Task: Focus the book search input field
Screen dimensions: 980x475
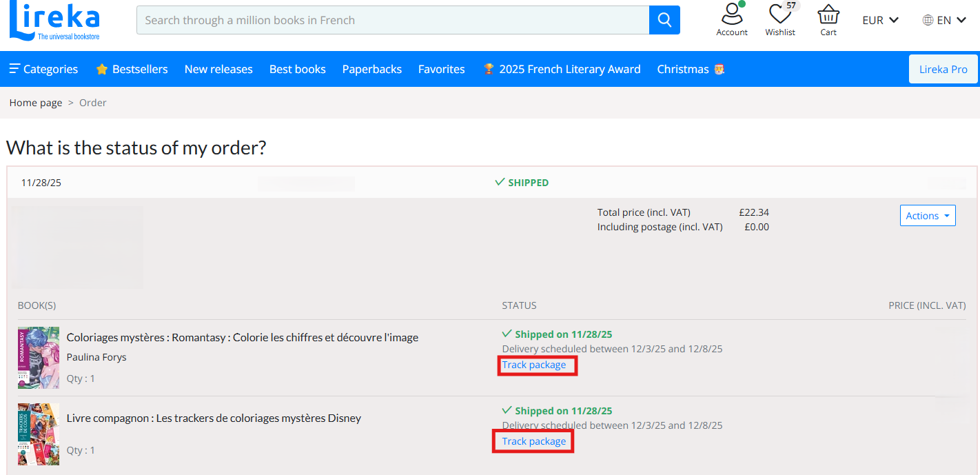Action: click(393, 20)
